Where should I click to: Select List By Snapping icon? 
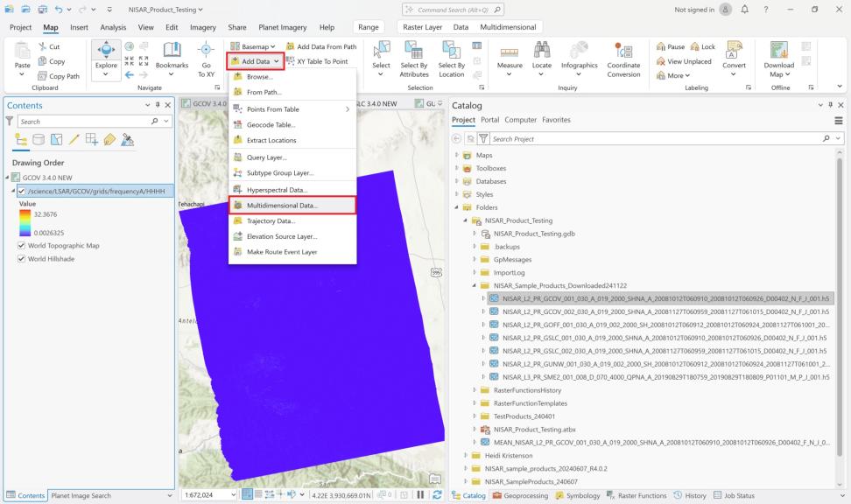click(x=92, y=140)
